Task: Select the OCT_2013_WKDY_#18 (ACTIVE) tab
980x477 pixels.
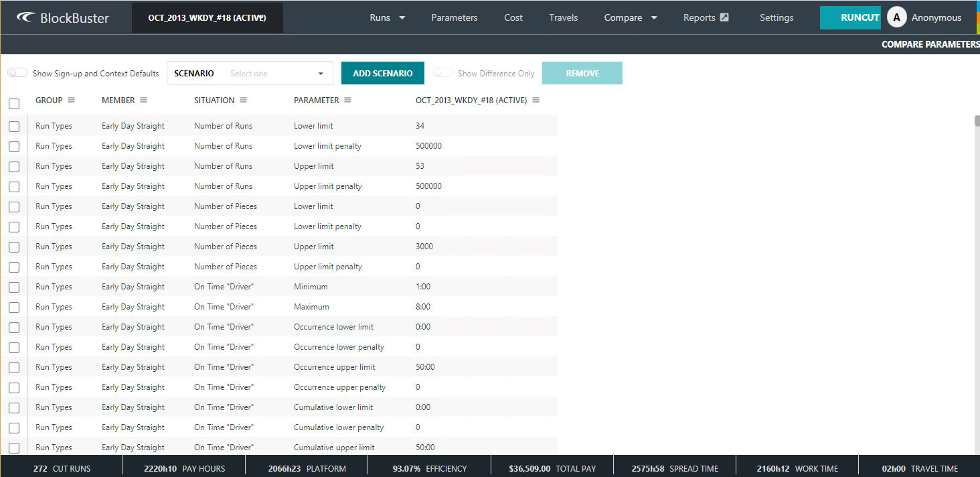Action: coord(207,17)
